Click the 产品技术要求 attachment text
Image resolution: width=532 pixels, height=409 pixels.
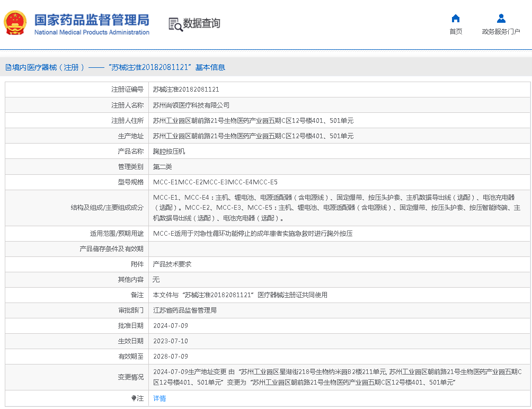pos(172,264)
